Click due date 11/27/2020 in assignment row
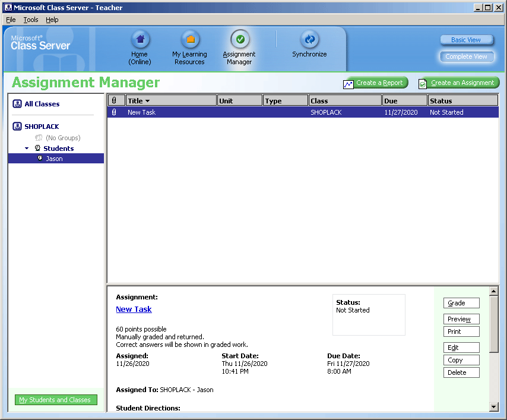The image size is (507, 420). click(401, 112)
